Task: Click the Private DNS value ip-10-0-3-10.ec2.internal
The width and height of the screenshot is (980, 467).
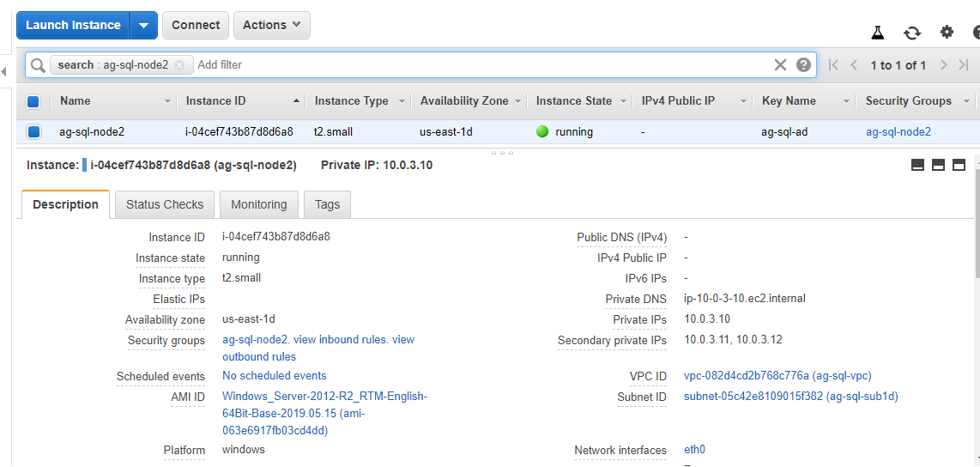Action: point(745,298)
